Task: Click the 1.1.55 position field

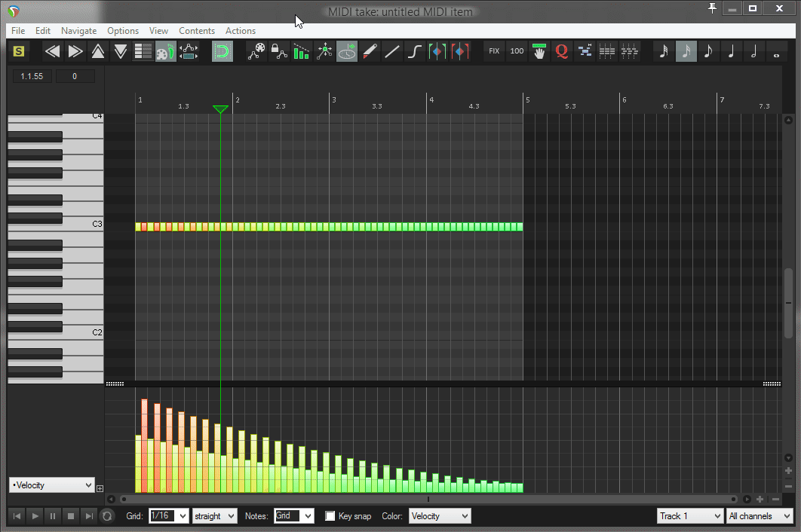Action: 32,76
